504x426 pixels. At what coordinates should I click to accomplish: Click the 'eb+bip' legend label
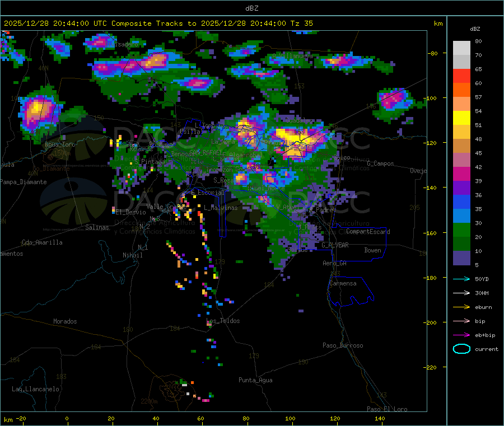click(x=485, y=335)
